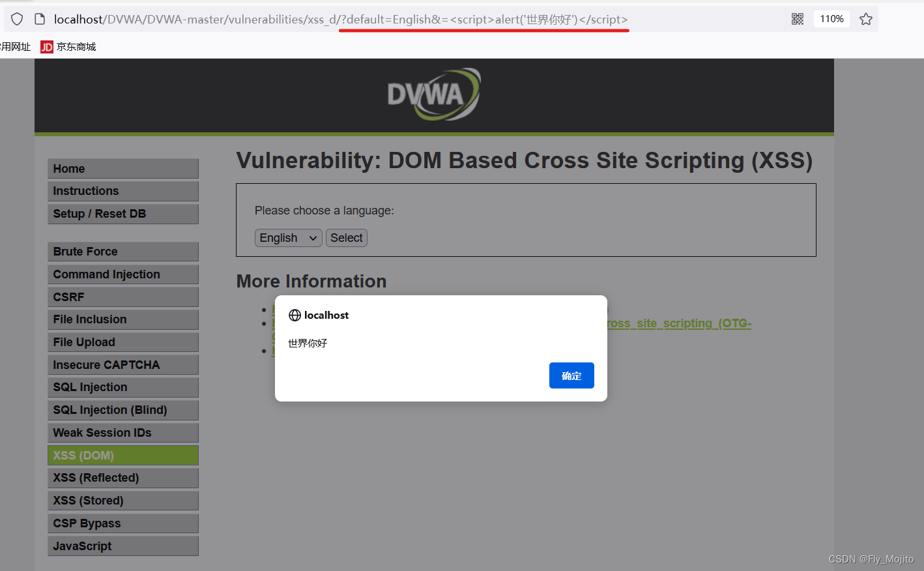The image size is (924, 571).
Task: Click the page icon in the address bar
Action: click(x=39, y=19)
